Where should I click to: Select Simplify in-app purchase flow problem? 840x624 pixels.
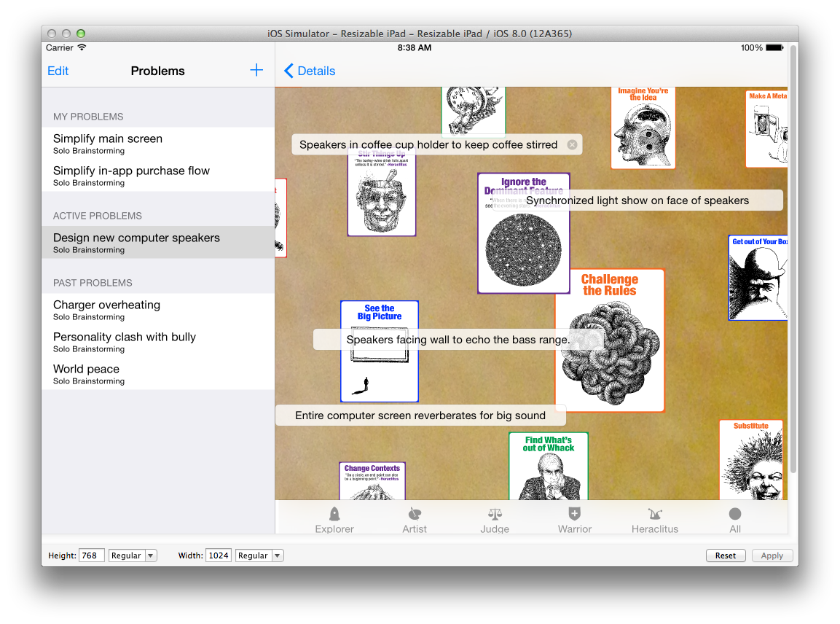click(158, 176)
